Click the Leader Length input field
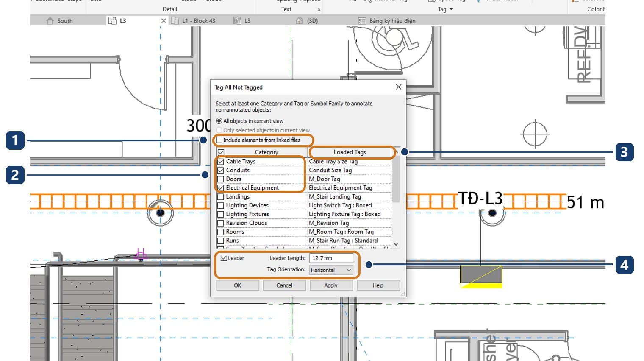This screenshot has width=644, height=361. 331,258
